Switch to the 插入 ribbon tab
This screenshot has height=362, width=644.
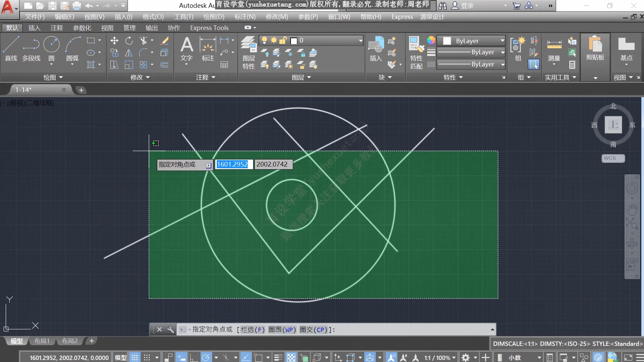(35, 28)
